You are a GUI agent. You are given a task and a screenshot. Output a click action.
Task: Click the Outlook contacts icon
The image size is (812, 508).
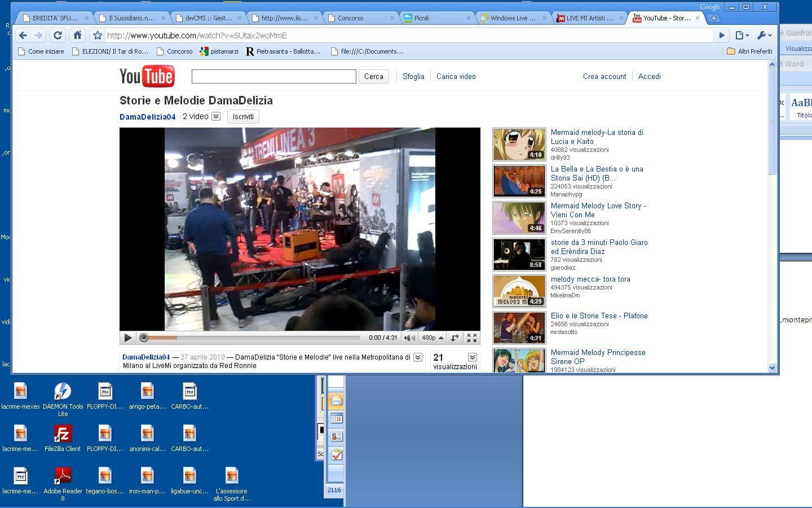(337, 436)
